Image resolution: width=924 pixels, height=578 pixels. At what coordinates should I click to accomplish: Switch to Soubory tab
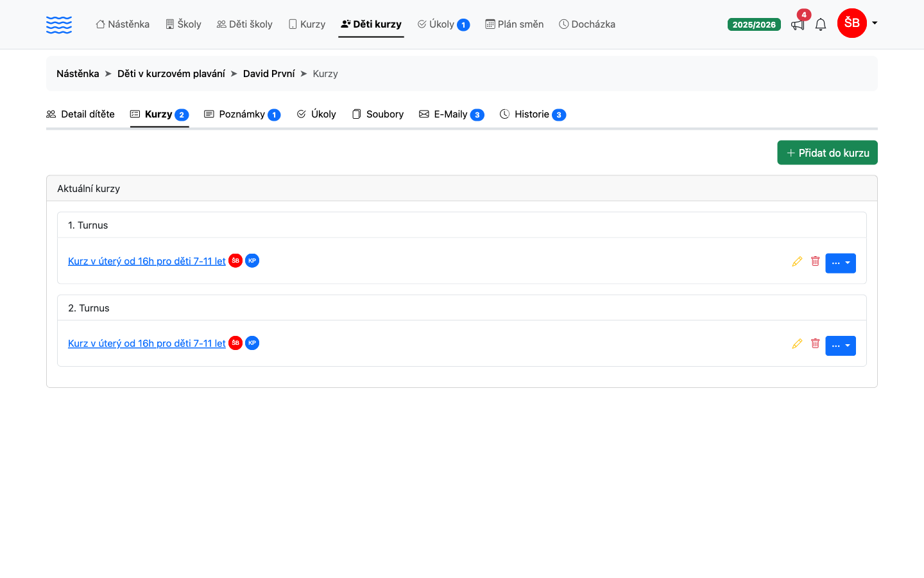click(x=378, y=114)
